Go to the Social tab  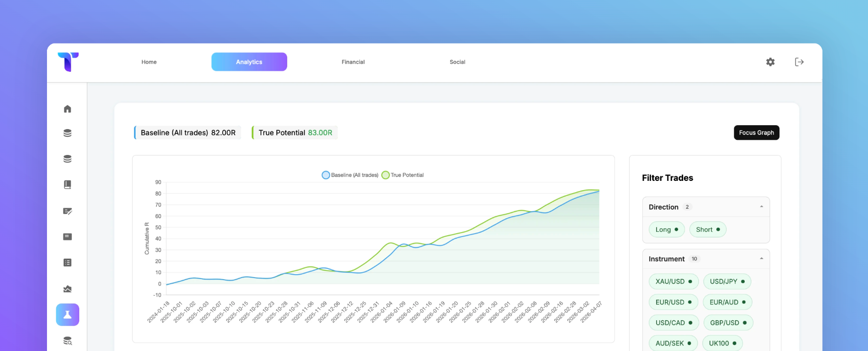tap(457, 62)
